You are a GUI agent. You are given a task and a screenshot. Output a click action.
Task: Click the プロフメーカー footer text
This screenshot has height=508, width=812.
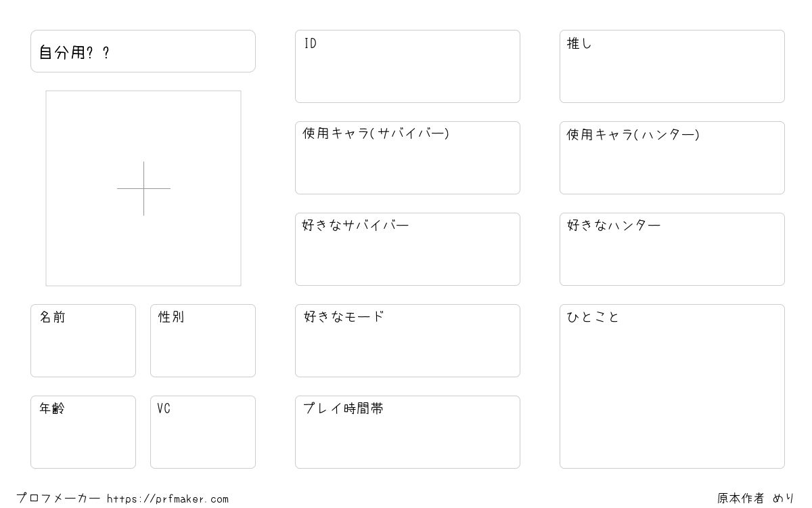tap(58, 499)
